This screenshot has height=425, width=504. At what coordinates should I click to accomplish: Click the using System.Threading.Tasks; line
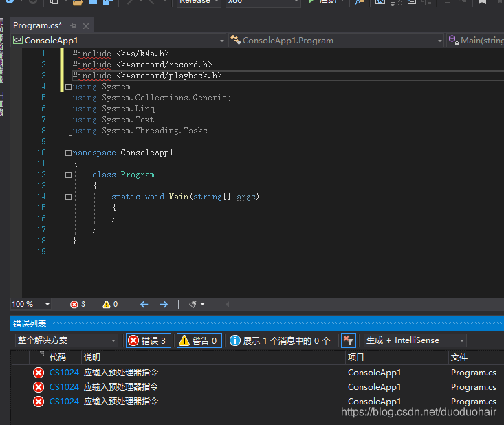tap(142, 131)
